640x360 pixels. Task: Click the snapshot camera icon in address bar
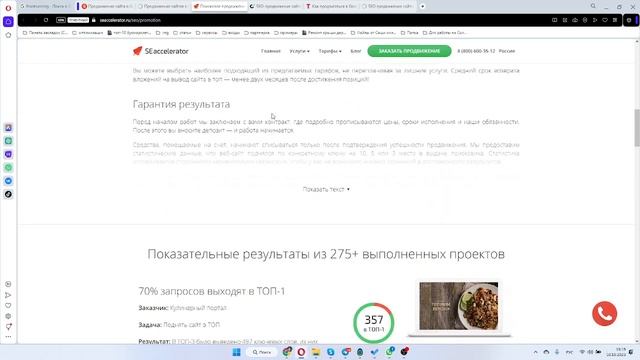click(x=575, y=20)
